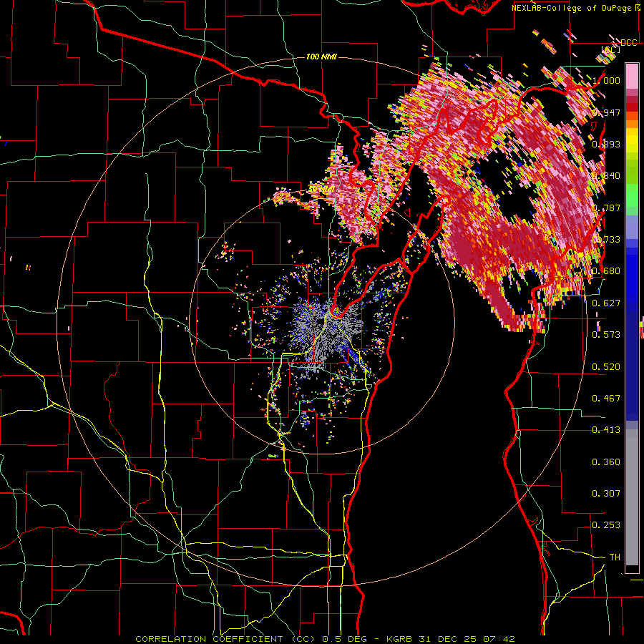This screenshot has height=644, width=644.
Task: Select the 0.413 legend value
Action: click(x=606, y=430)
